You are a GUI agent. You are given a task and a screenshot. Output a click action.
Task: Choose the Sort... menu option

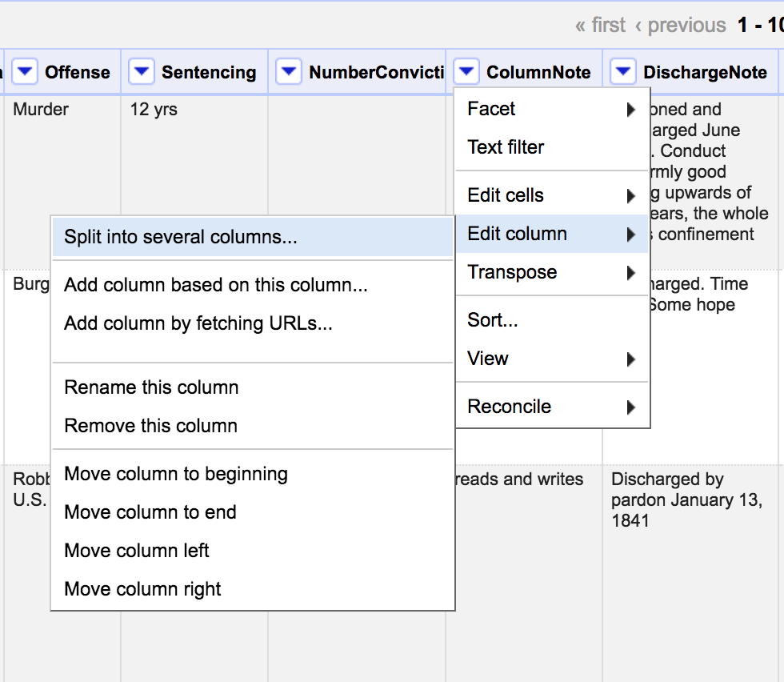click(x=493, y=320)
